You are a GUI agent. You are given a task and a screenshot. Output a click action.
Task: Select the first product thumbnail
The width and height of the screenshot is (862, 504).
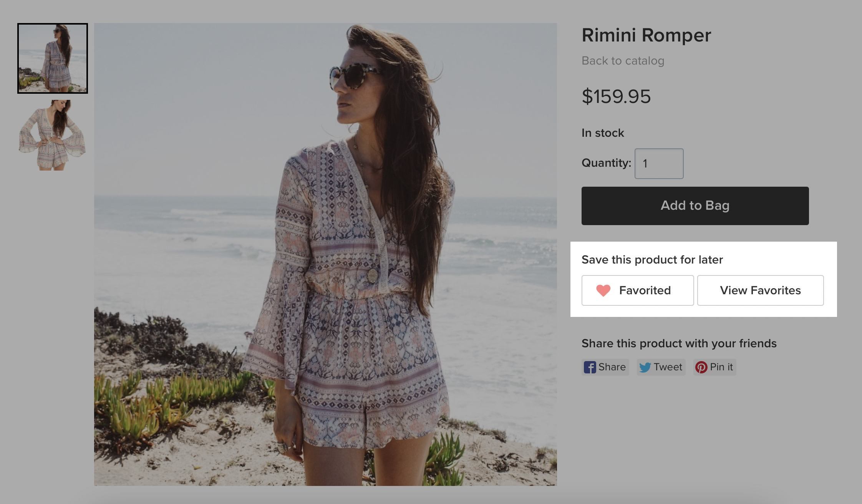pyautogui.click(x=53, y=58)
